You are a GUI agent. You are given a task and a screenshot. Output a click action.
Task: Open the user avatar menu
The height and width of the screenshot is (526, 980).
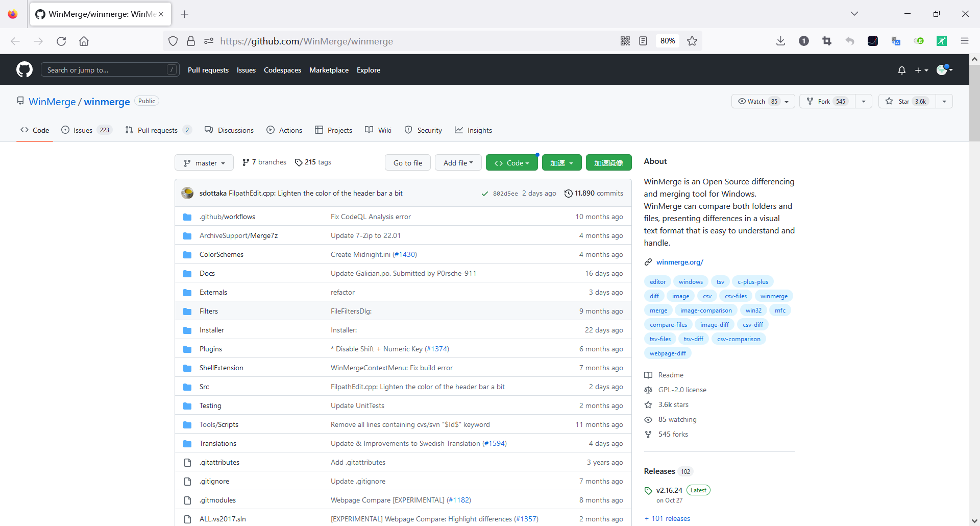(944, 70)
